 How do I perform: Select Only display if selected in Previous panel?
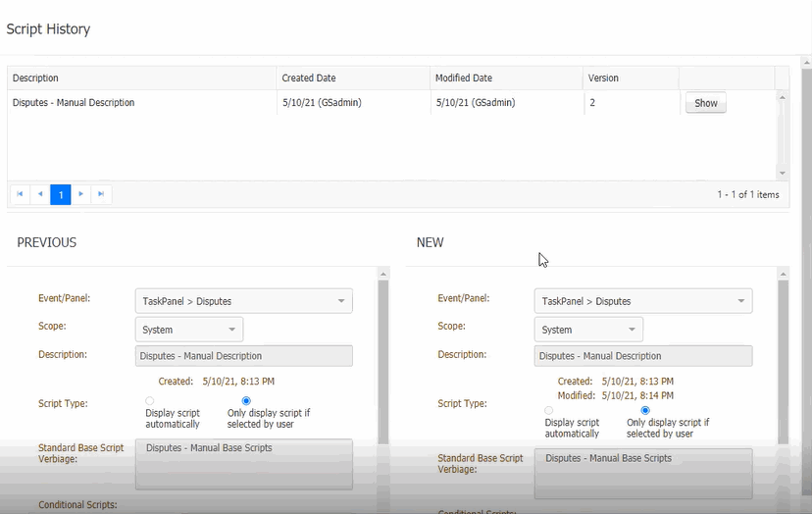(x=246, y=401)
